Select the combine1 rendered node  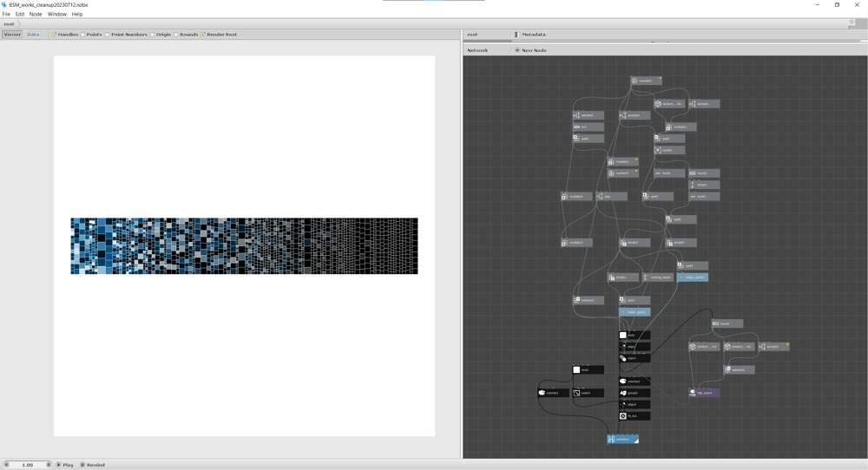click(x=622, y=440)
